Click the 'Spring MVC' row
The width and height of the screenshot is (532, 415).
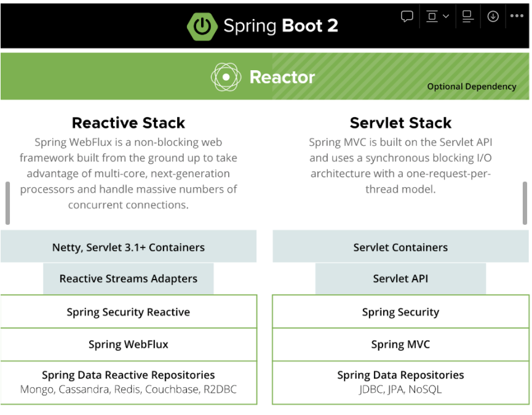tap(401, 344)
